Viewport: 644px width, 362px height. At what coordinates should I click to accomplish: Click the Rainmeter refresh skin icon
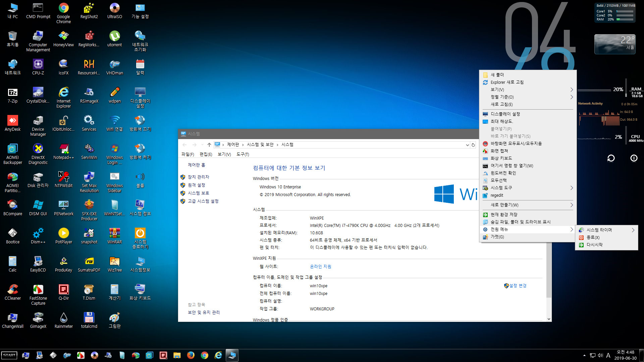tap(611, 158)
